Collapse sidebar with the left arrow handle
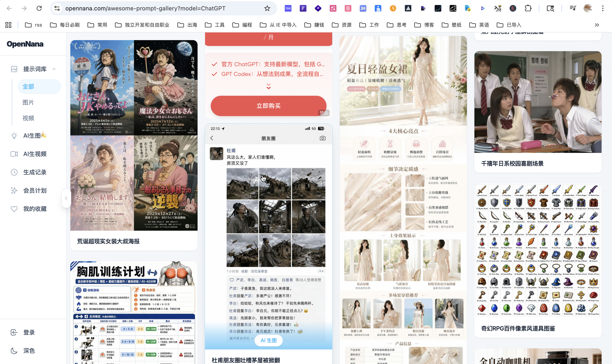612x364 pixels. tap(66, 198)
